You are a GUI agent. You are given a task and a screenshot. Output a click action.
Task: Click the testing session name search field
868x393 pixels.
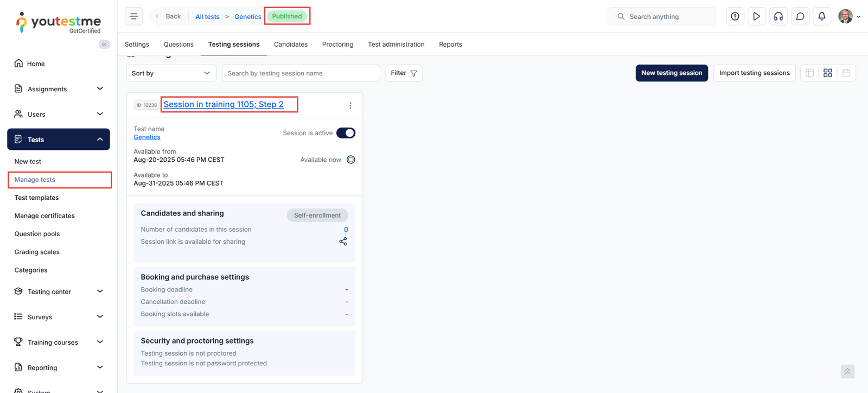pos(301,73)
